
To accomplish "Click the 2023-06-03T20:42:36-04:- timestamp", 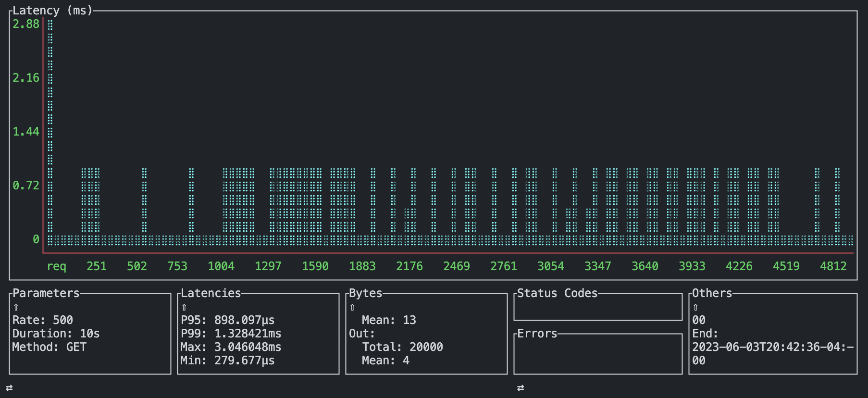I will point(773,347).
